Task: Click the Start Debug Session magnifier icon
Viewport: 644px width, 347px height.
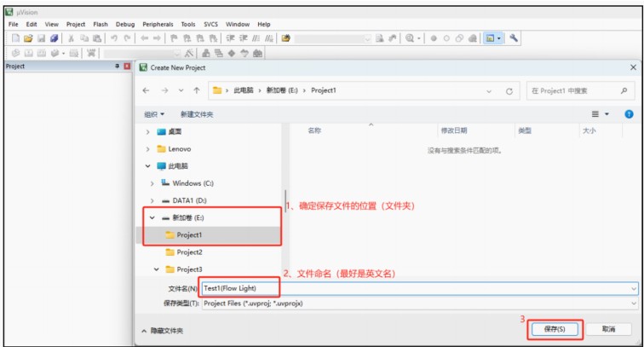Action: (410, 38)
